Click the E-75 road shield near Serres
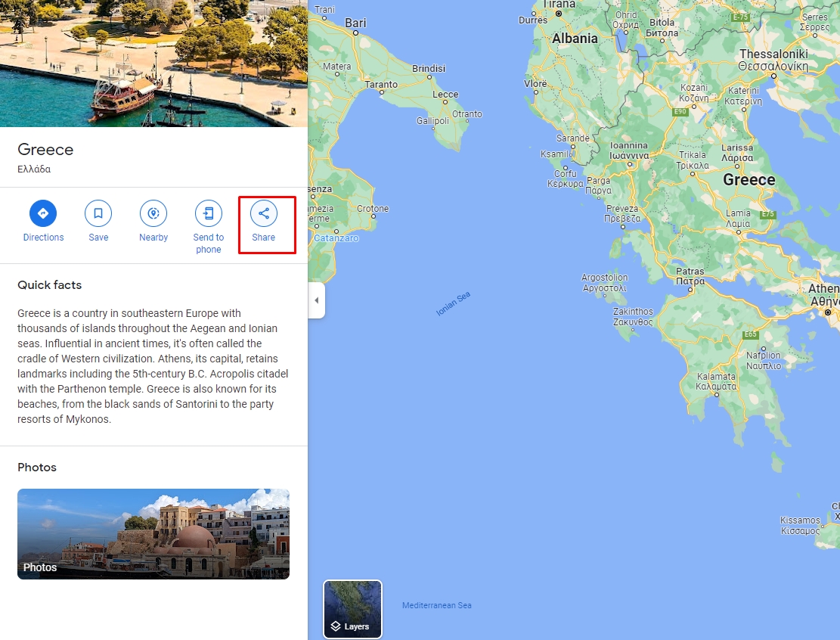This screenshot has width=840, height=640. (740, 17)
